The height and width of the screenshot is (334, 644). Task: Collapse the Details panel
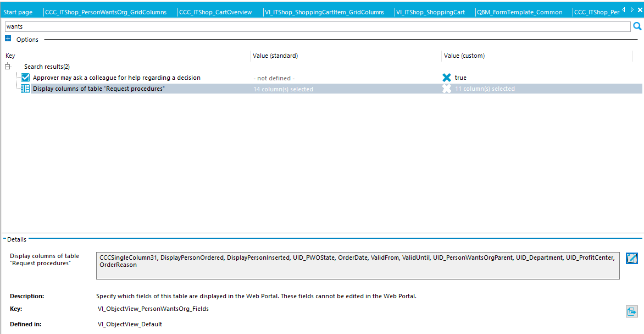click(x=4, y=239)
